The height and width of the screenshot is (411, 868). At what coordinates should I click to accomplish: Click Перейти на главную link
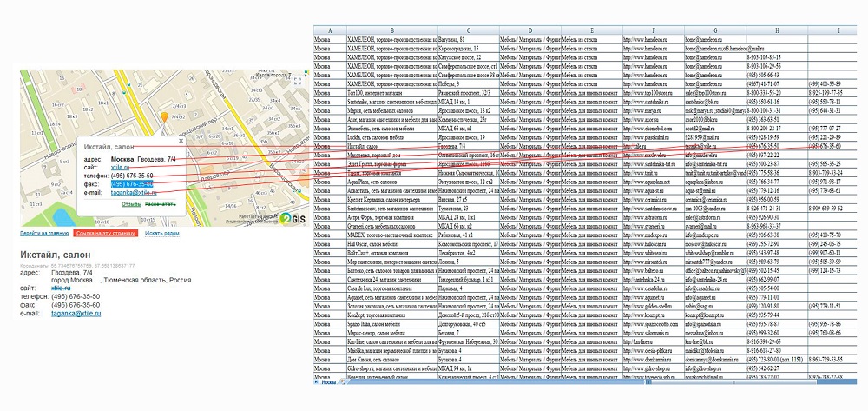tap(43, 233)
